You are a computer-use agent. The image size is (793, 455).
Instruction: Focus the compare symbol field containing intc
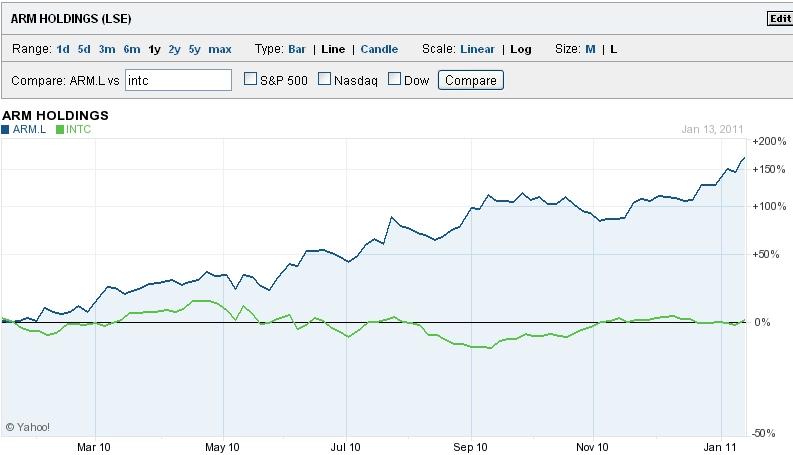click(178, 80)
